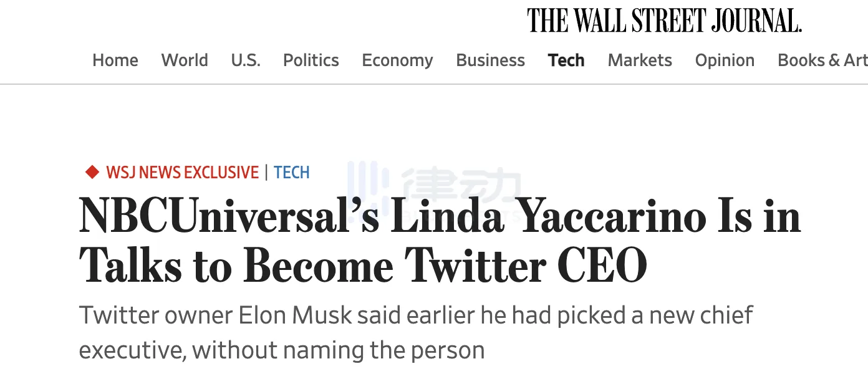Click the red diamond exclusive icon
Viewport: 868px width, 384px height.
point(92,172)
